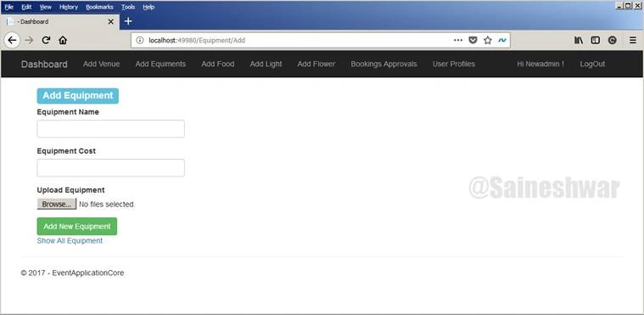Open the Firefox hamburger menu
Viewport: 644px width, 315px height.
click(x=633, y=40)
